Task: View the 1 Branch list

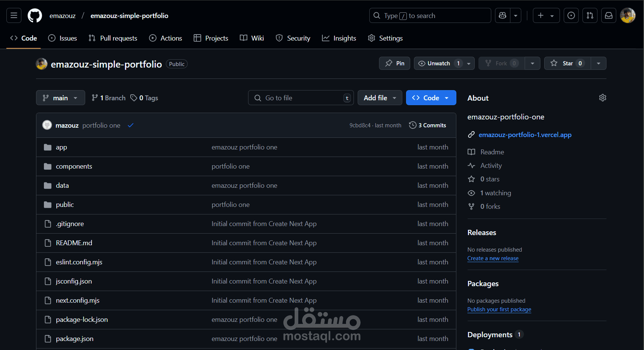Action: [x=108, y=98]
